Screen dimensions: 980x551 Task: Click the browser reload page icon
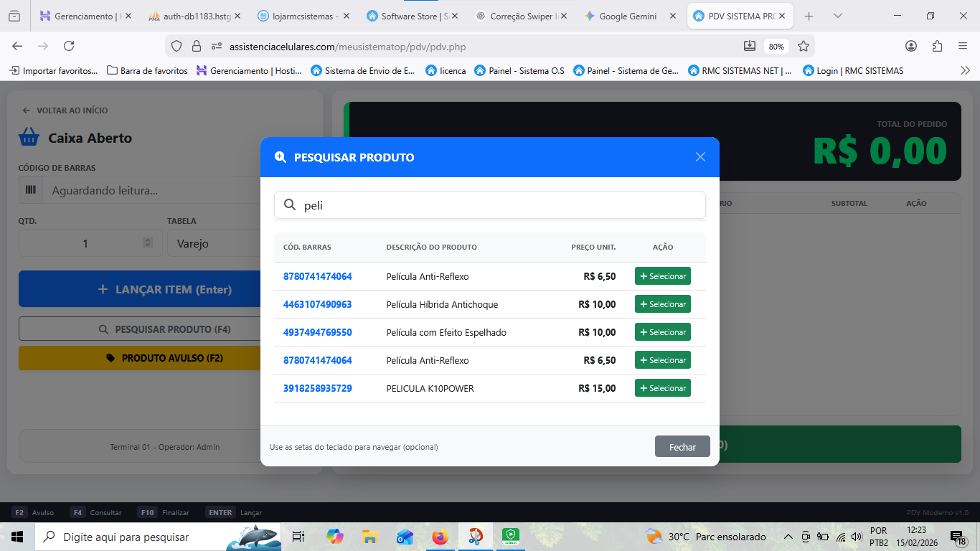(69, 46)
